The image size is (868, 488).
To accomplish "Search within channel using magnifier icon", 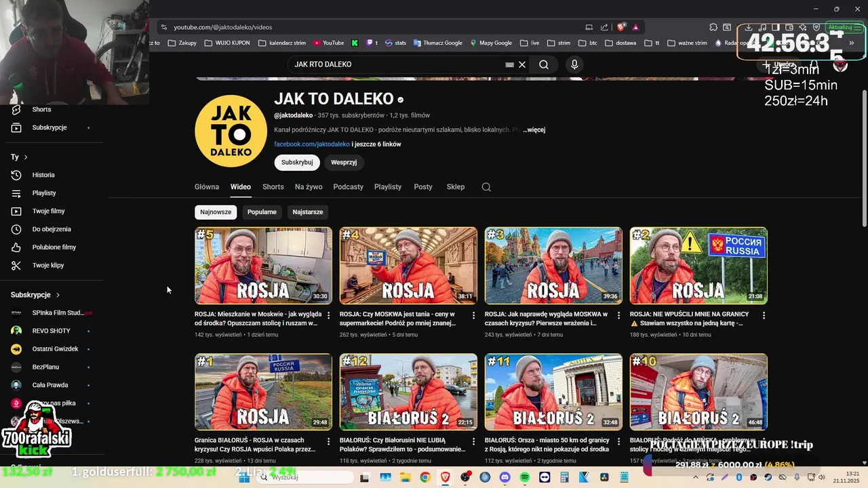I will (x=486, y=187).
